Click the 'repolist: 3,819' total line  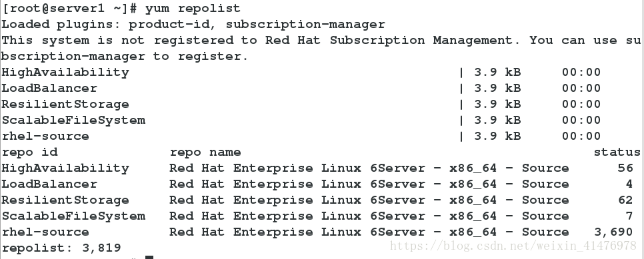(x=61, y=248)
